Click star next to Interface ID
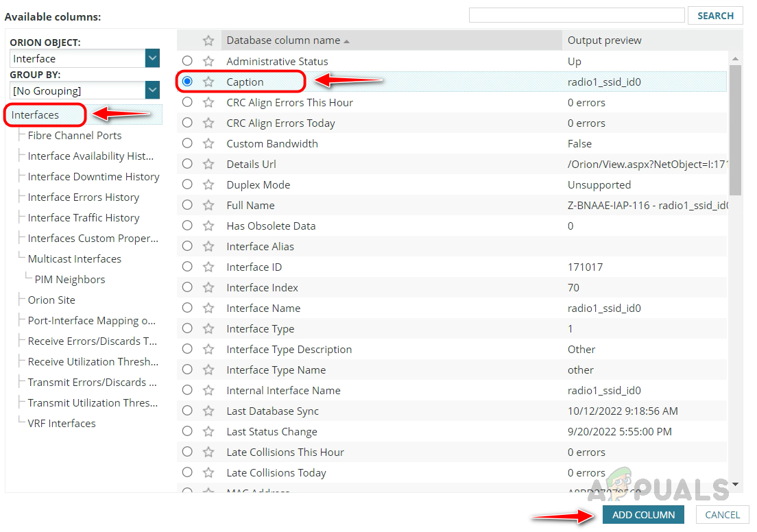The height and width of the screenshot is (532, 757). [x=208, y=267]
